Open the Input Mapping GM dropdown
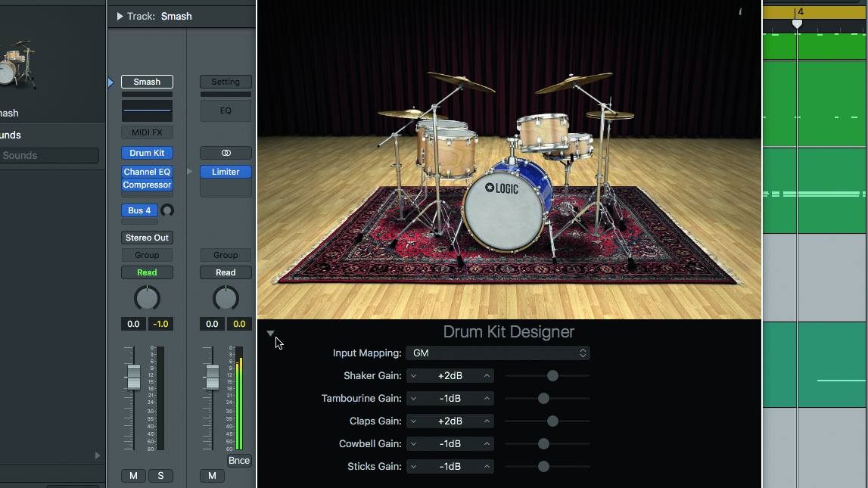This screenshot has width=868, height=488. tap(498, 353)
